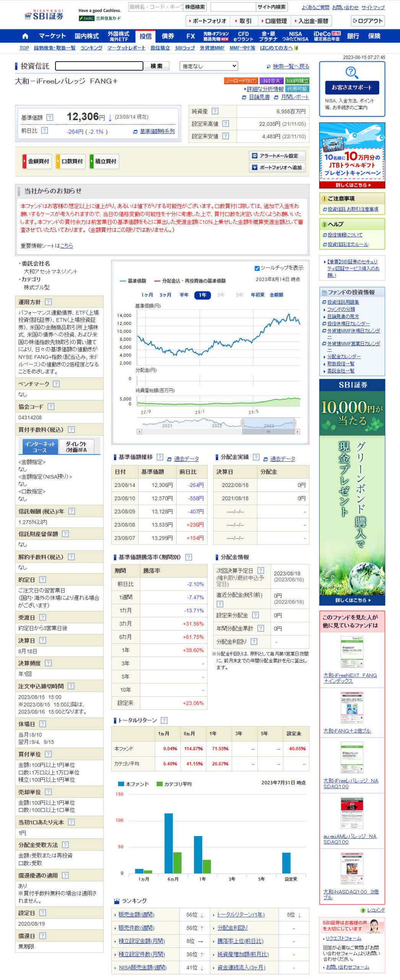Click ポートフォリオへ追加 plus button
Viewport: 400px width, 980px height.
tap(277, 167)
